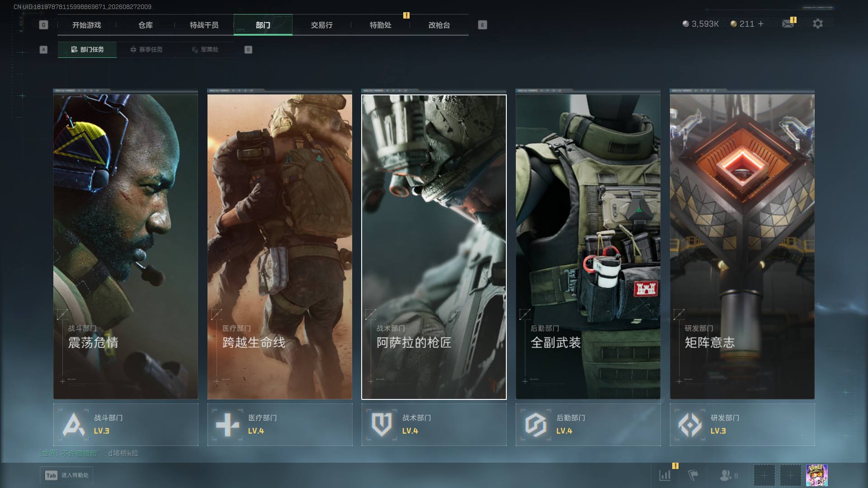Switch to the 开始游戏 tab
The height and width of the screenshot is (488, 868).
pos(87,25)
